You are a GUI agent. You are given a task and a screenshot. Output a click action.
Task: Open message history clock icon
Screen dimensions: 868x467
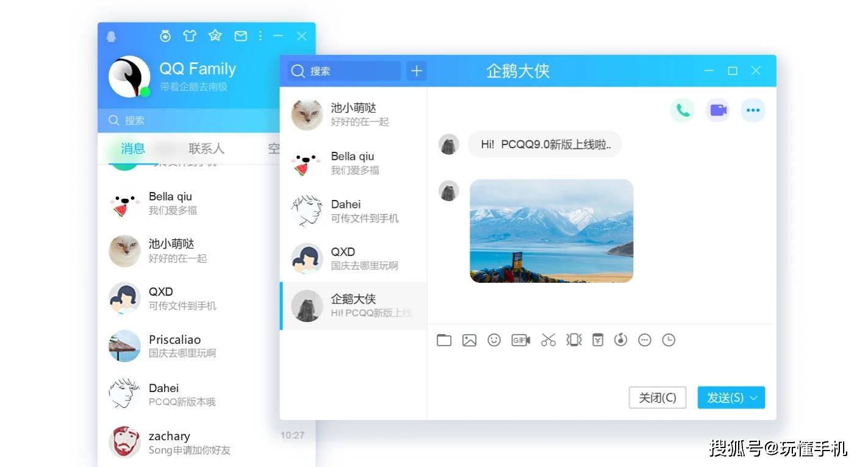[x=669, y=340]
